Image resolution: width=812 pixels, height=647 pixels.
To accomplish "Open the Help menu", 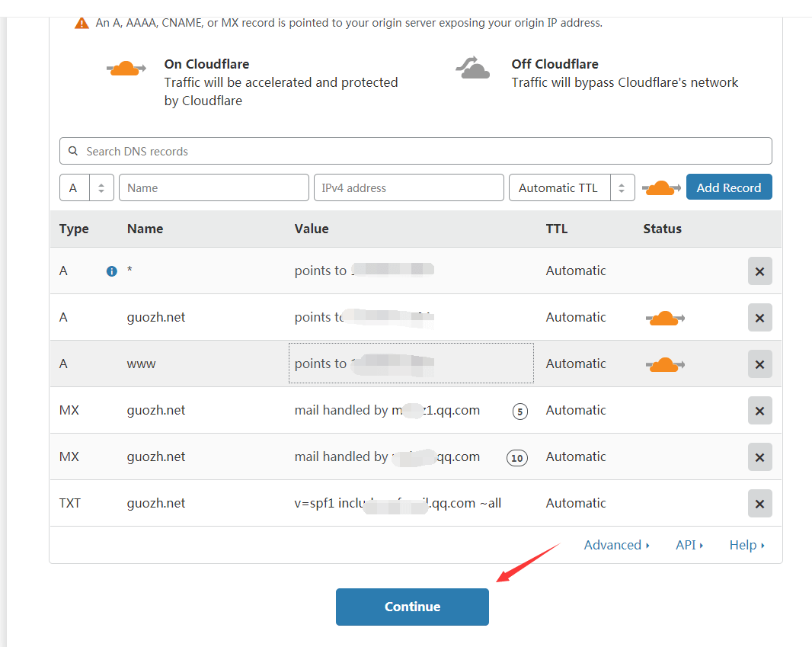I will [746, 545].
